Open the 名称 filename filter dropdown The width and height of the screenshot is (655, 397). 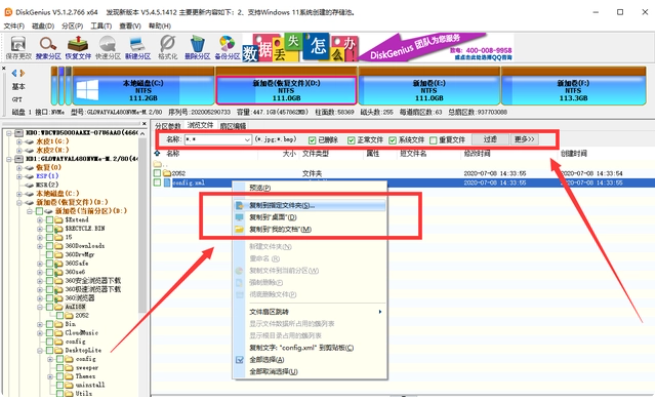[247, 140]
